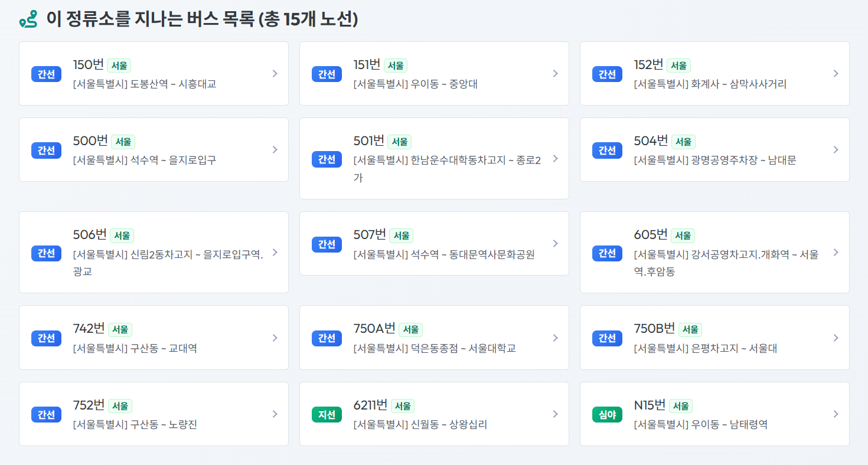Click the 간선 badge on the 152번 card
868x465 pixels.
(607, 74)
